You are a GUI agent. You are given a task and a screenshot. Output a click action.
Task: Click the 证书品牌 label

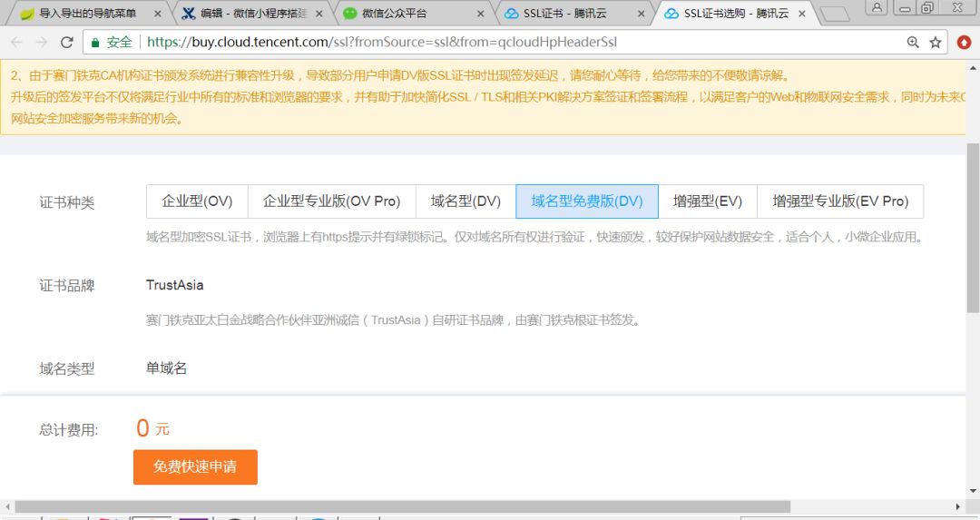click(x=67, y=286)
